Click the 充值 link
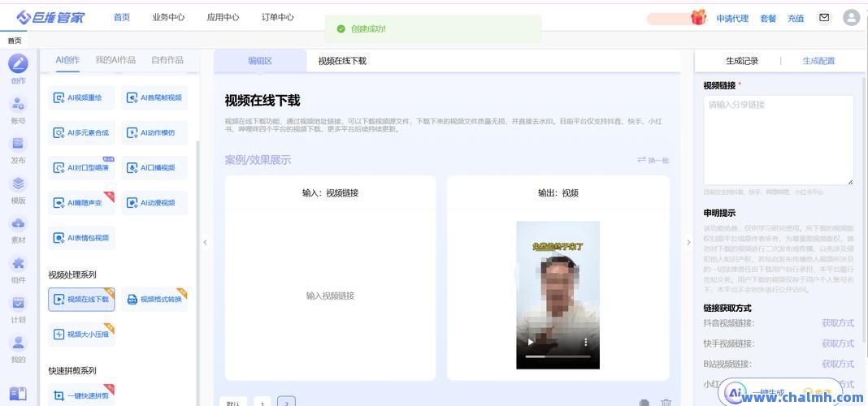This screenshot has width=868, height=406. 796,18
